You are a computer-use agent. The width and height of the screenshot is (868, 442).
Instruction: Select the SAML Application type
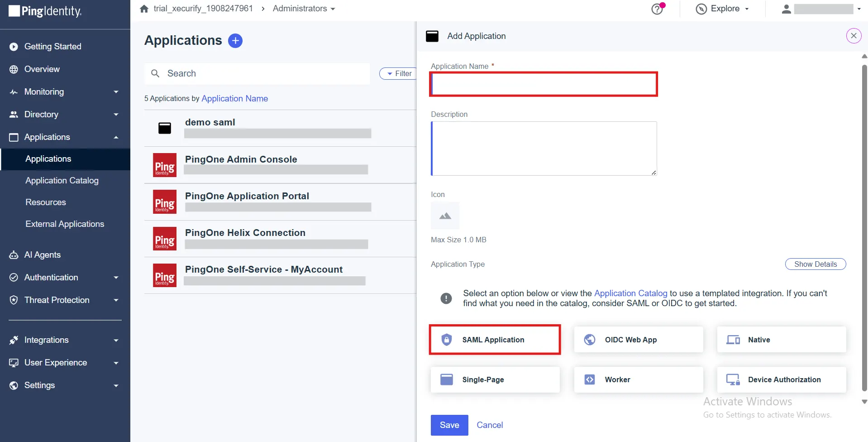pos(495,340)
